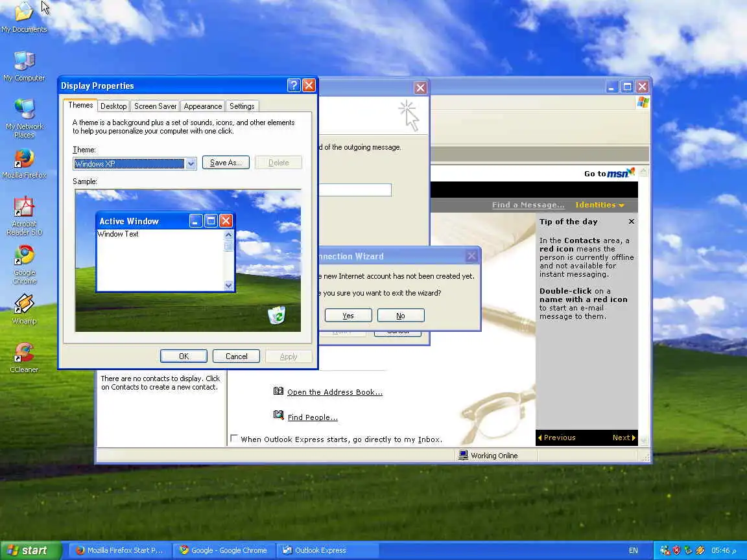Close the Internet Connection Wizard confirmation dialog
The width and height of the screenshot is (747, 560).
[471, 256]
